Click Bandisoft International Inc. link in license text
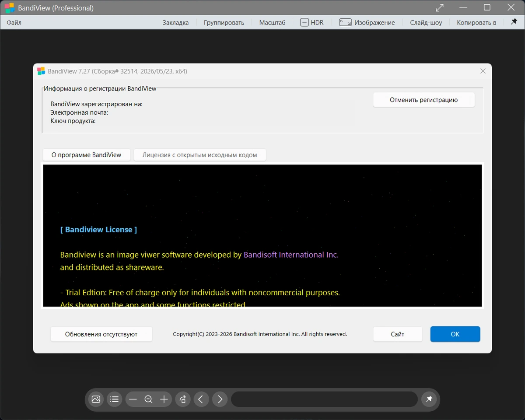 (291, 255)
